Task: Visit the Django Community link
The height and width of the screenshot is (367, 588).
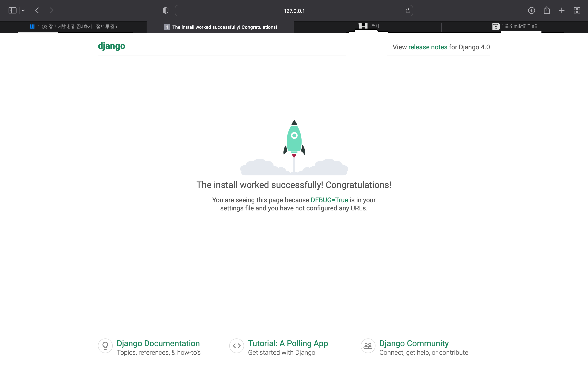Action: coord(414,343)
